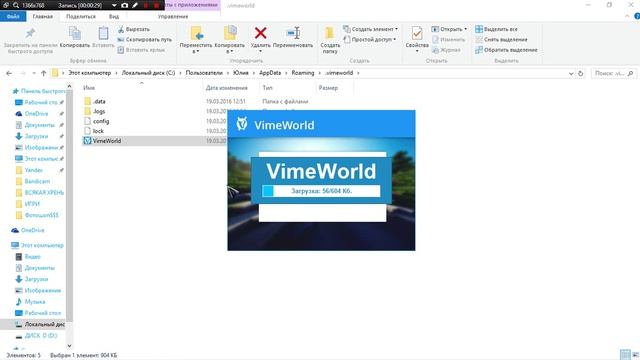
Task: Switch to the Поделиться tab
Action: pos(81,17)
